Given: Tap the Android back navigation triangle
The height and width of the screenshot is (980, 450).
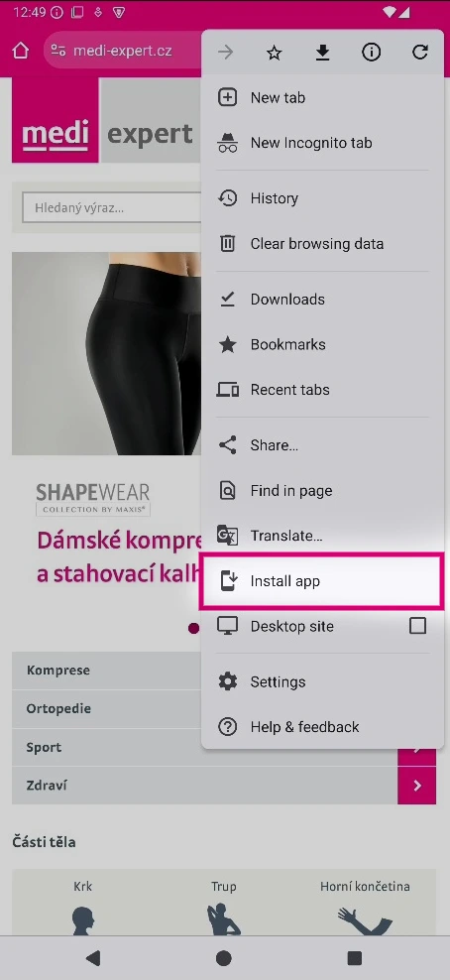Looking at the screenshot, I should pos(93,957).
